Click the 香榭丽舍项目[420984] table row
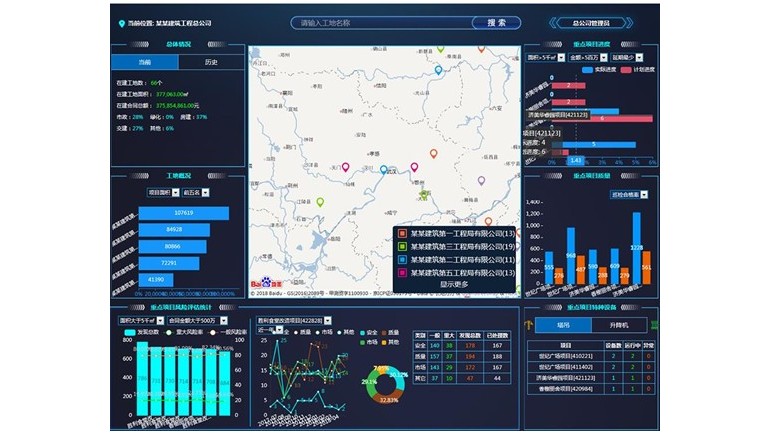 (591, 389)
